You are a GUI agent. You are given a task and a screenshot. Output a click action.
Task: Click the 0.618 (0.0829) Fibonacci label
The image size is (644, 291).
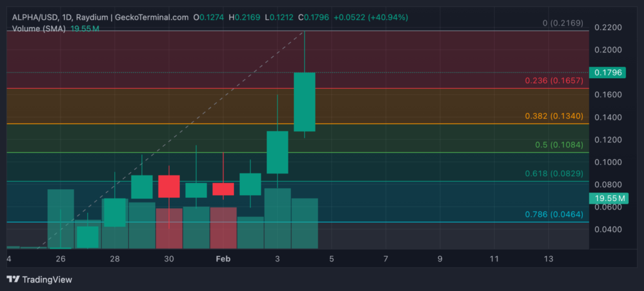pos(553,174)
